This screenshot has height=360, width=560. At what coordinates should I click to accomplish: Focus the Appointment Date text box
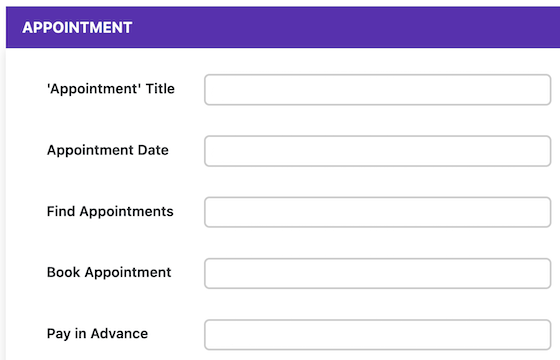(x=378, y=151)
